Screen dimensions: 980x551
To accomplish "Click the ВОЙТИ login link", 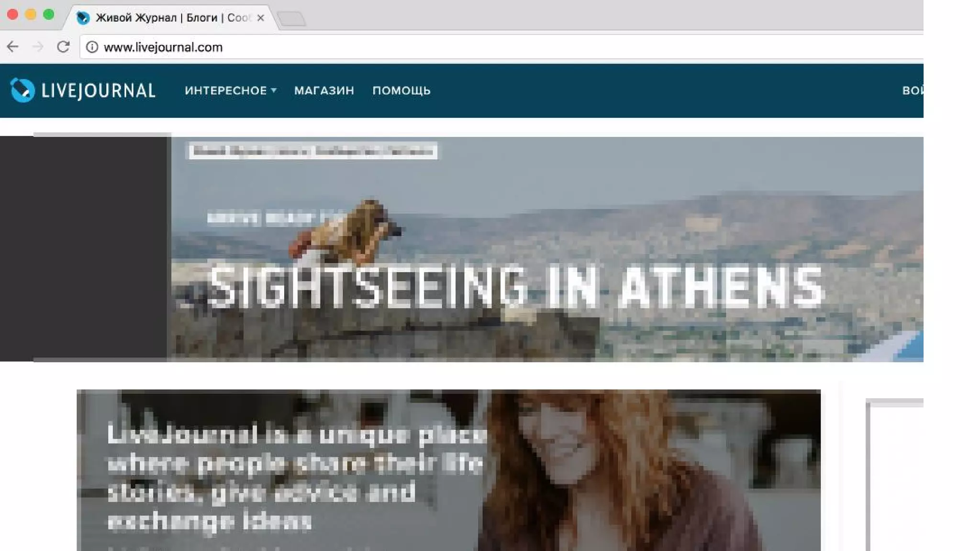I will [913, 90].
